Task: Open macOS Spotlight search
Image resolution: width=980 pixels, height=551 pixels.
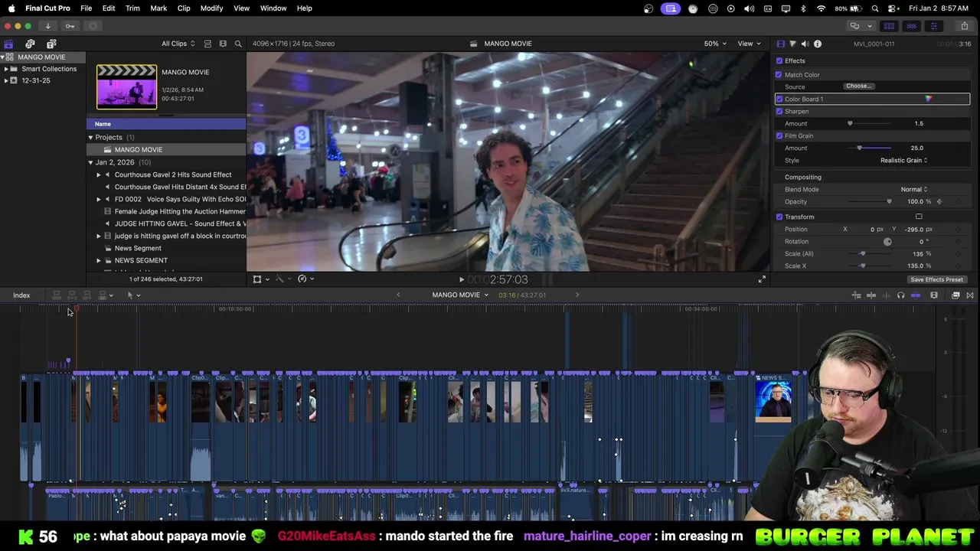Action: pos(874,8)
